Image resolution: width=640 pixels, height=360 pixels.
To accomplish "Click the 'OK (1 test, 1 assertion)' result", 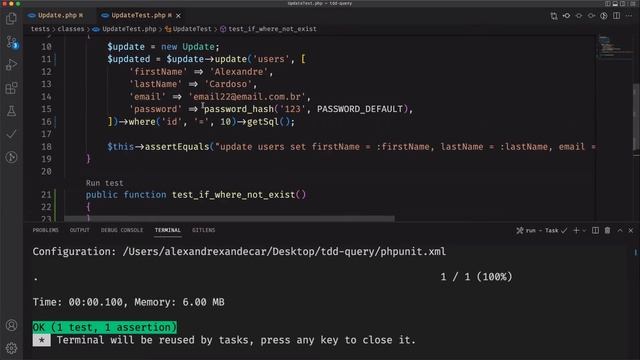I will point(104,327).
